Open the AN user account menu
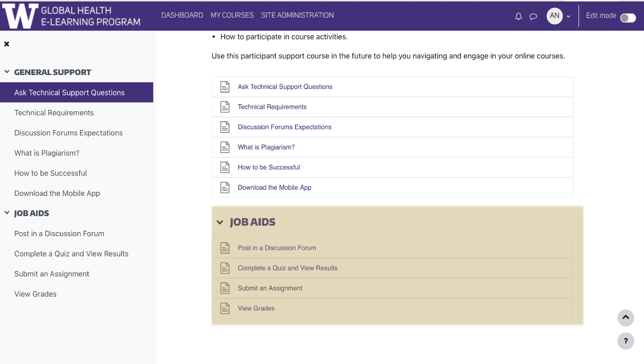The height and width of the screenshot is (364, 644). point(558,16)
